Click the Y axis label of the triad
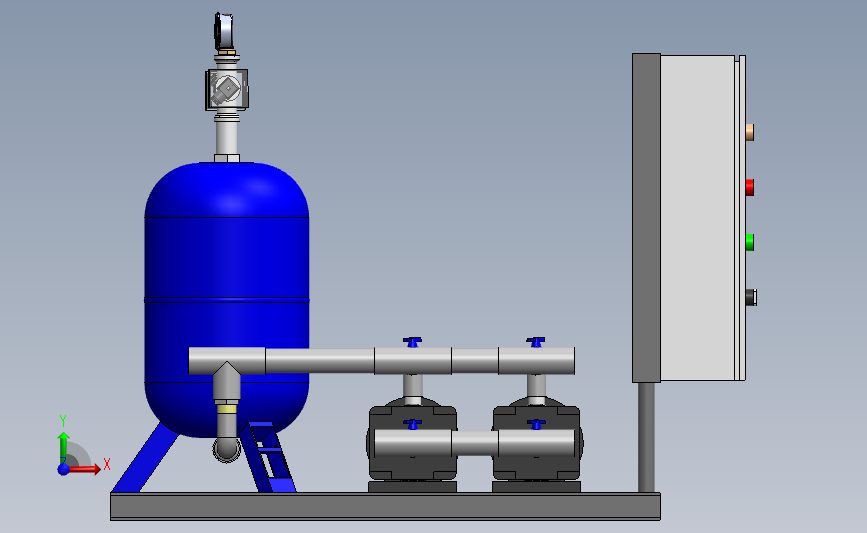The height and width of the screenshot is (533, 867). coord(62,421)
